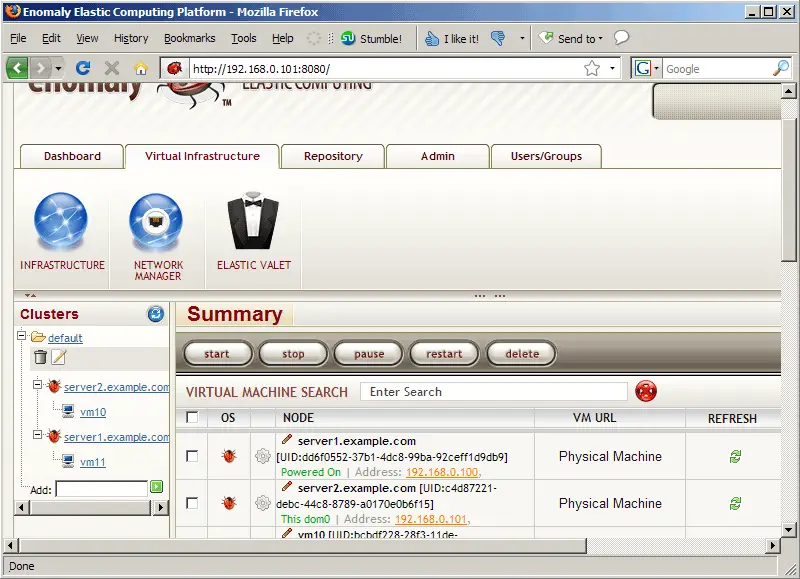Open the File menu

coord(18,38)
